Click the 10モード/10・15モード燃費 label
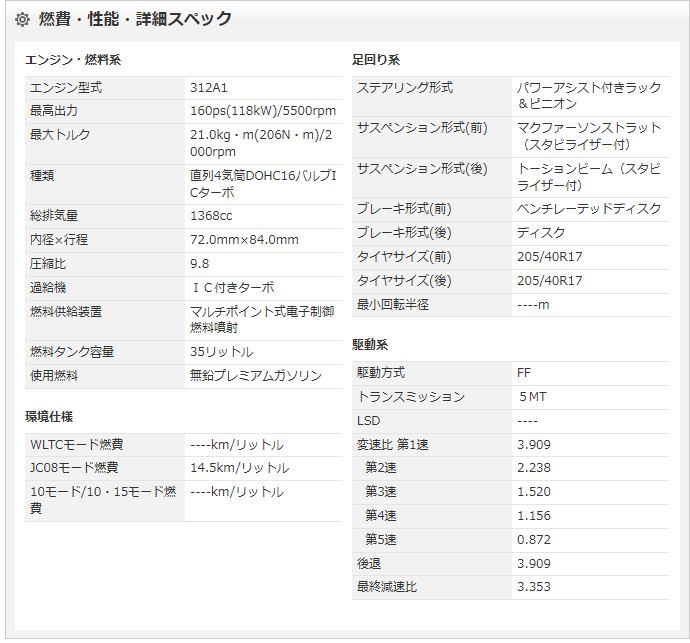 pos(103,500)
